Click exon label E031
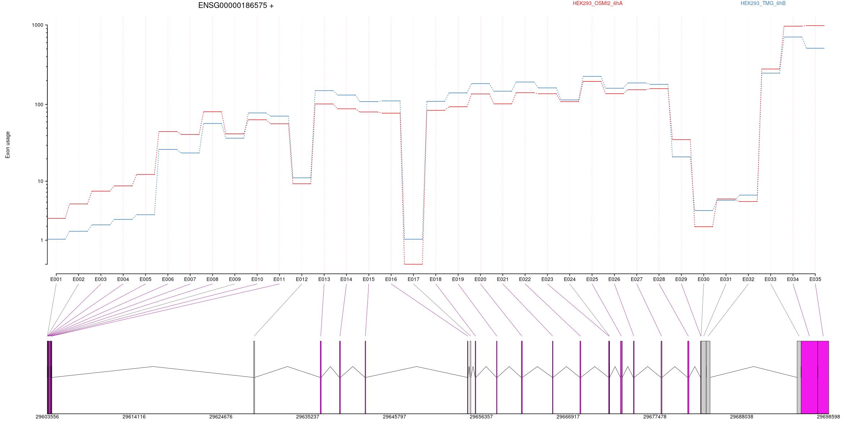 click(726, 279)
